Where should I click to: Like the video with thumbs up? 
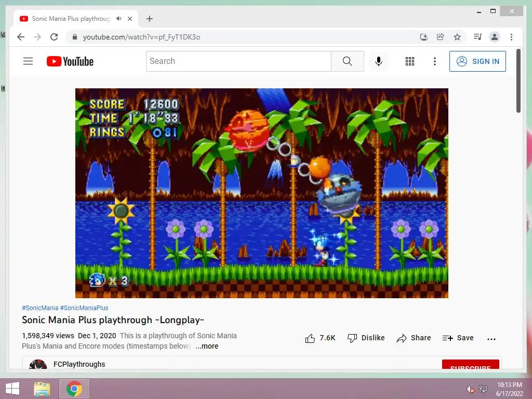click(320, 338)
